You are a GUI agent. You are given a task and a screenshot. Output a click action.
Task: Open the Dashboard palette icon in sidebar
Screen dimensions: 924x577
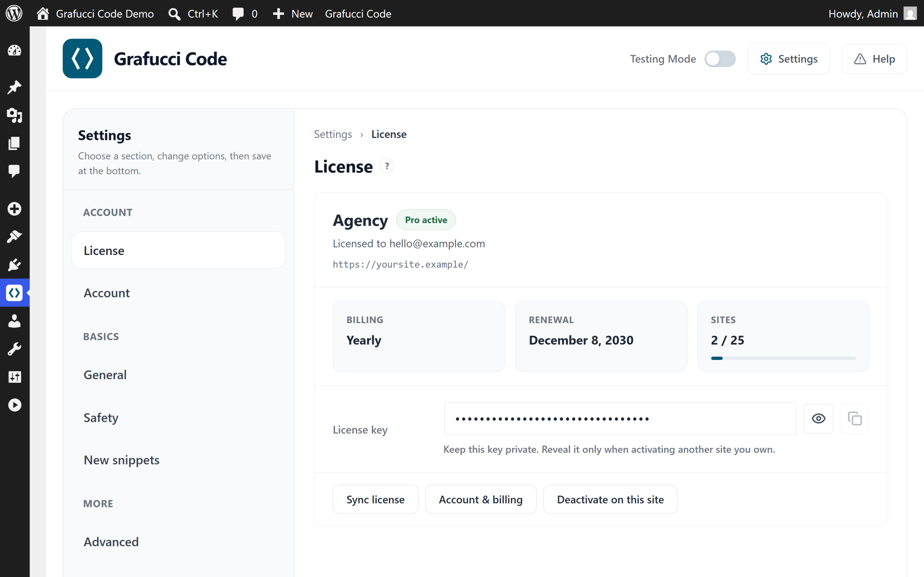(14, 50)
